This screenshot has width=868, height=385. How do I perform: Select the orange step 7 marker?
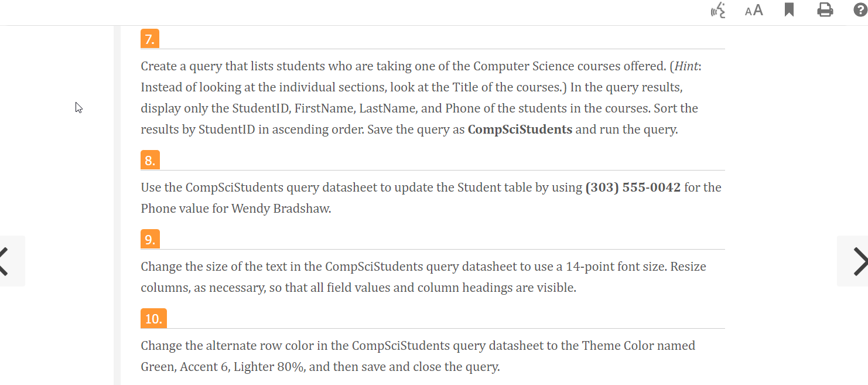point(150,38)
